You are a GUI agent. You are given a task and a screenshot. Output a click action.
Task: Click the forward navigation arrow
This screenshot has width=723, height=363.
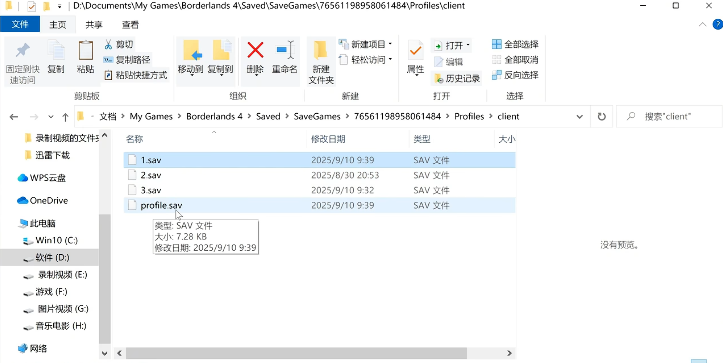tap(33, 117)
